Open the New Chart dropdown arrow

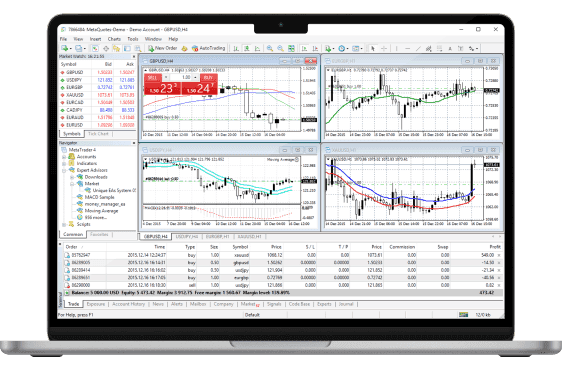click(x=71, y=48)
